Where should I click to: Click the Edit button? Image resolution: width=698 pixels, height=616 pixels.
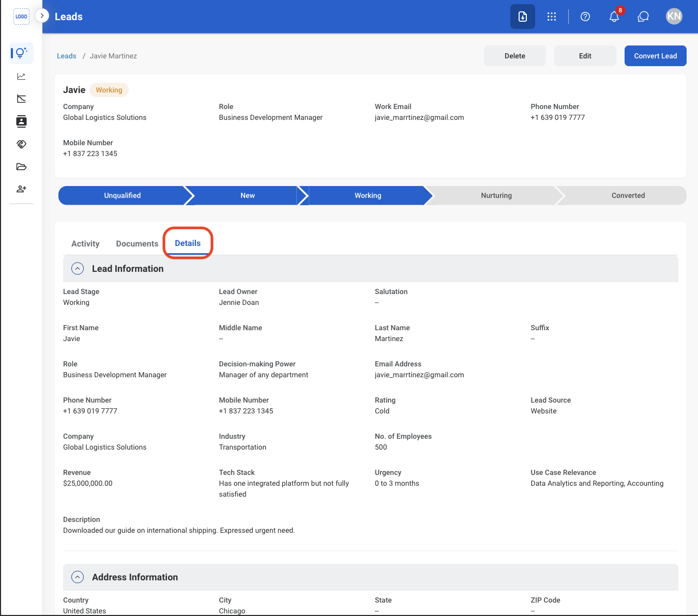pyautogui.click(x=585, y=56)
